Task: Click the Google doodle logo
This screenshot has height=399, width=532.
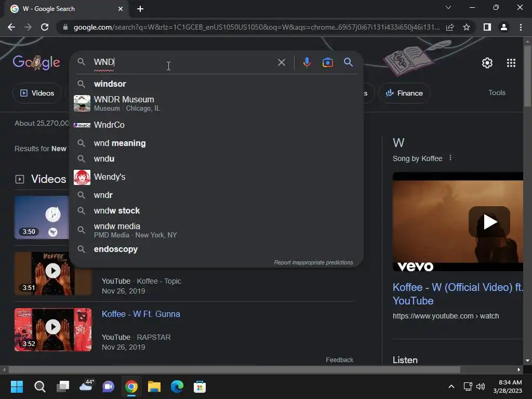Action: pos(36,62)
